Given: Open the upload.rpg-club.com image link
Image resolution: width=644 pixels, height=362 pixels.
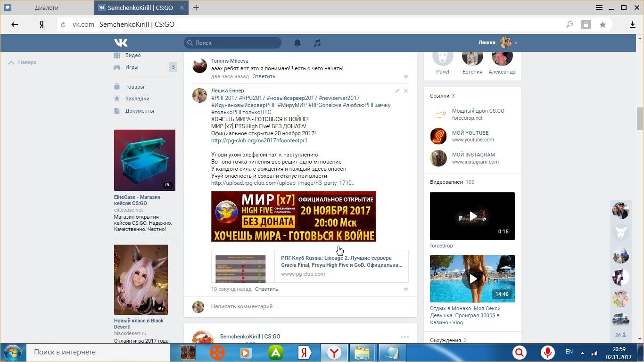Looking at the screenshot, I should pyautogui.click(x=283, y=183).
